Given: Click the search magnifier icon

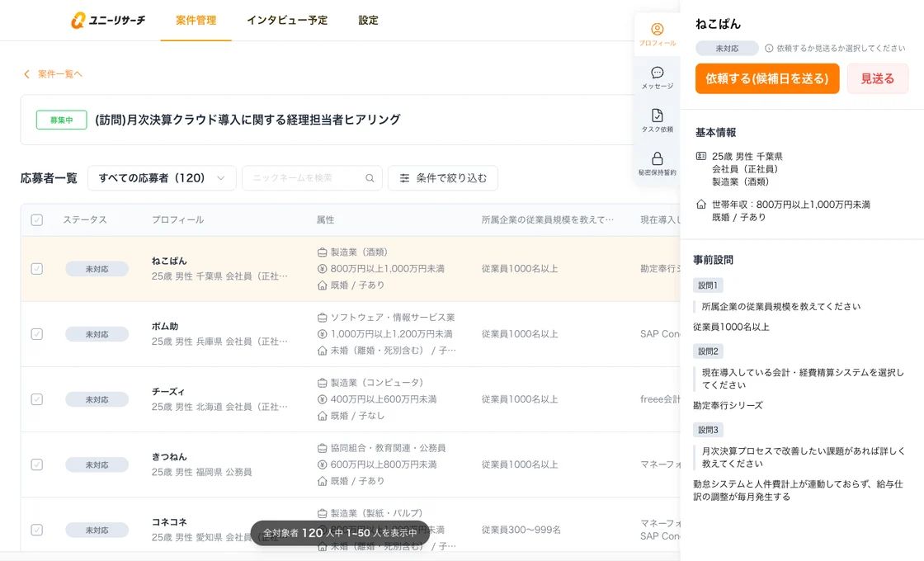Looking at the screenshot, I should click(x=370, y=178).
